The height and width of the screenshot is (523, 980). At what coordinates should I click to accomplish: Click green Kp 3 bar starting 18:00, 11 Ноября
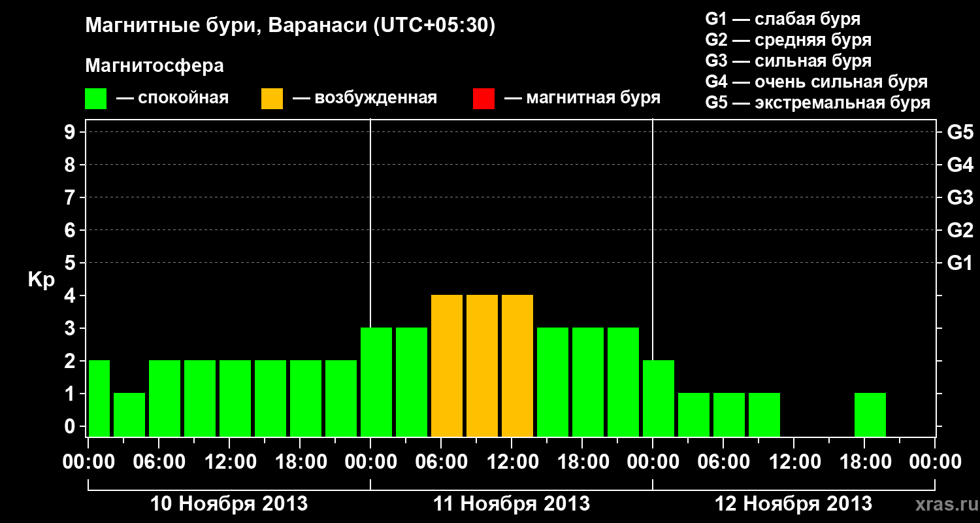[x=588, y=382]
